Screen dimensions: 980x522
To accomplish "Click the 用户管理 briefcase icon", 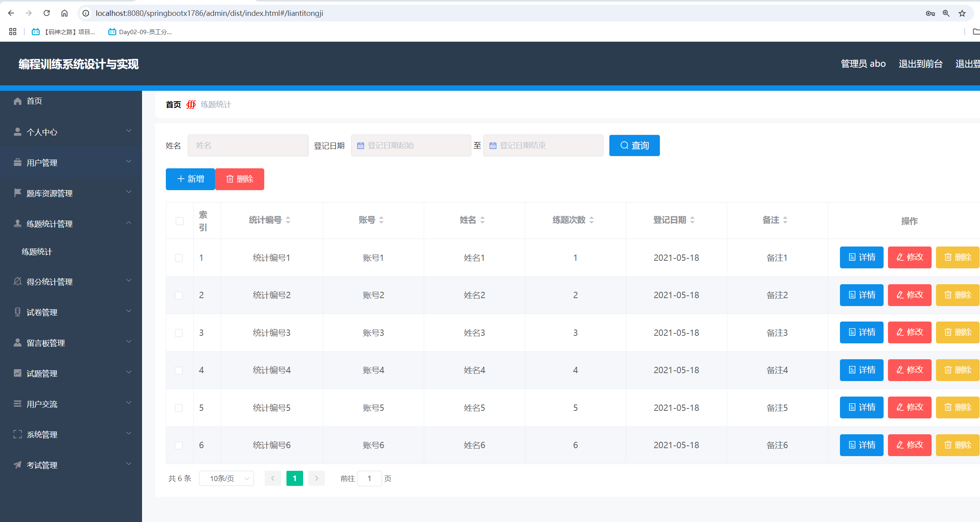I will (17, 162).
